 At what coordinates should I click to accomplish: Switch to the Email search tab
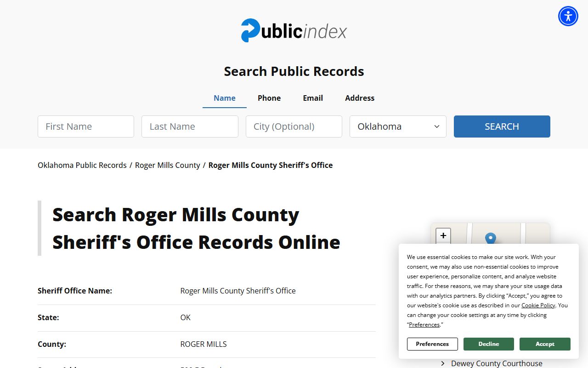pos(313,98)
